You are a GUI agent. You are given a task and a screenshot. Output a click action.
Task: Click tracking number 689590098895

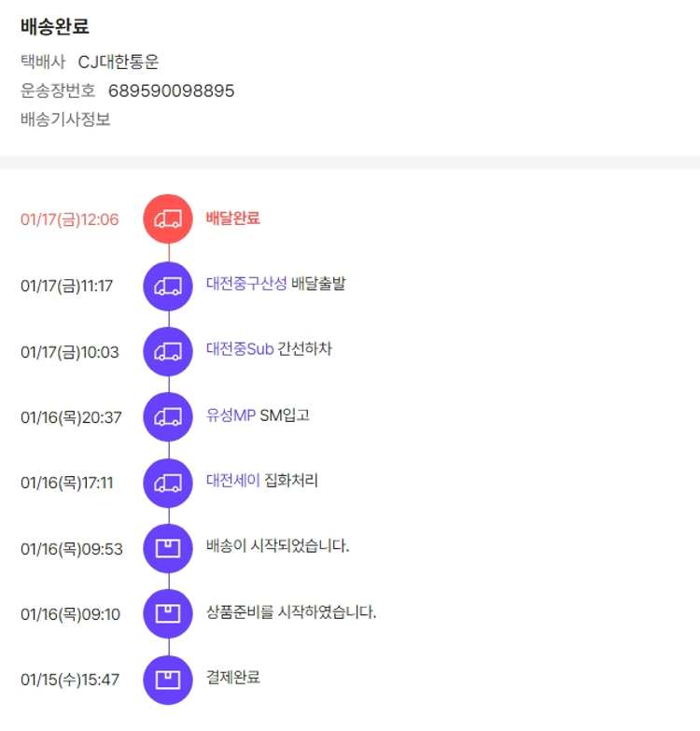tap(172, 91)
